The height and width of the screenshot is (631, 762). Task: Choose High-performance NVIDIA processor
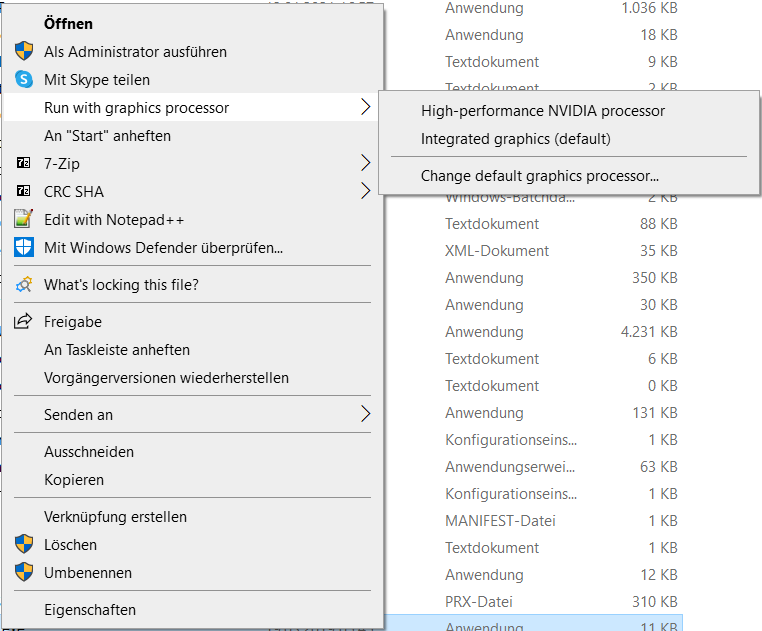tap(543, 111)
